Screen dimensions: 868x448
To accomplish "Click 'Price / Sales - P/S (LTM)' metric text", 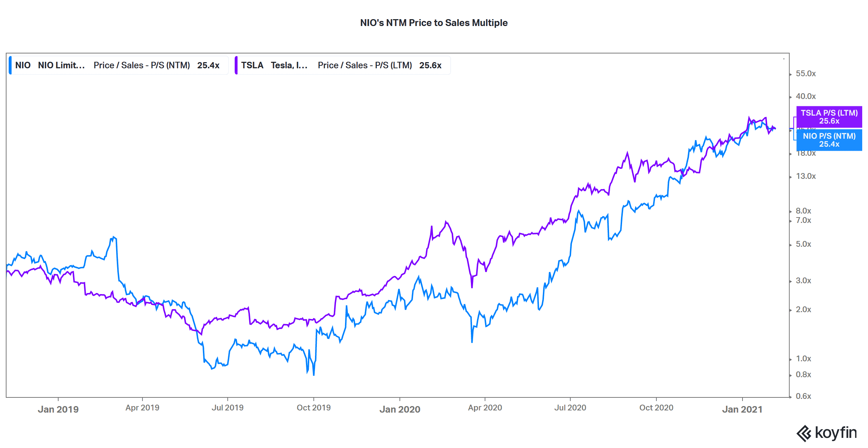I will coord(365,65).
